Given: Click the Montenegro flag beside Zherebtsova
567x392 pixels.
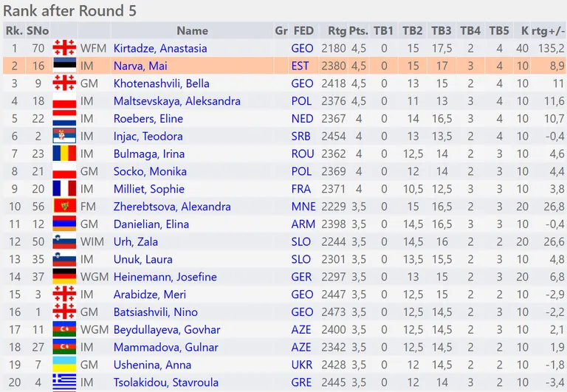Looking at the screenshot, I should coord(64,207).
